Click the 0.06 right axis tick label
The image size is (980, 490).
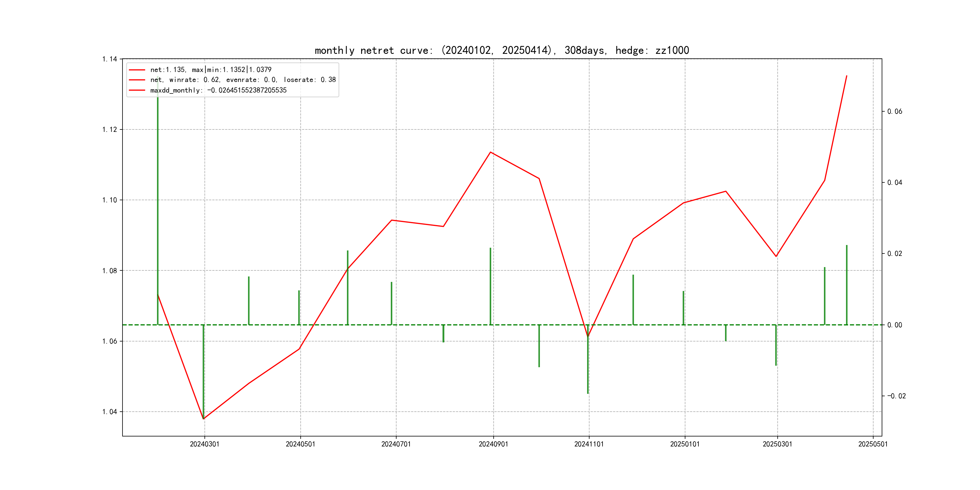point(894,112)
